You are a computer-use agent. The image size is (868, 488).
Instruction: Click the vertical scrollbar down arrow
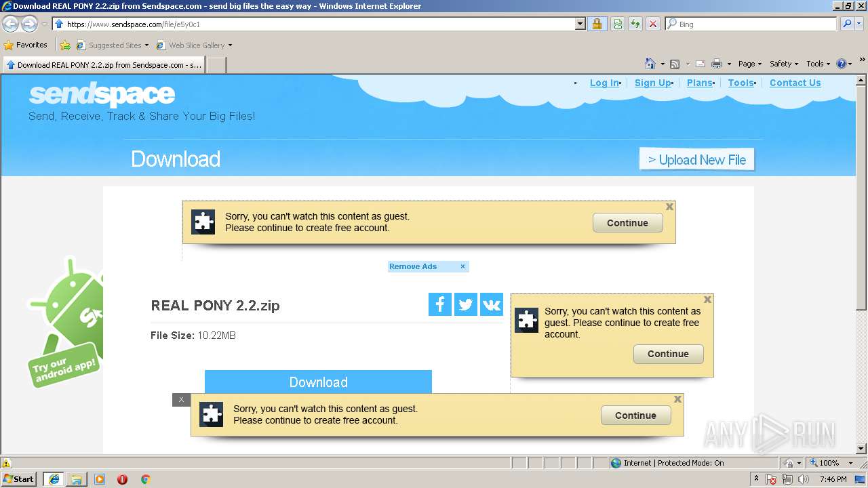point(862,448)
